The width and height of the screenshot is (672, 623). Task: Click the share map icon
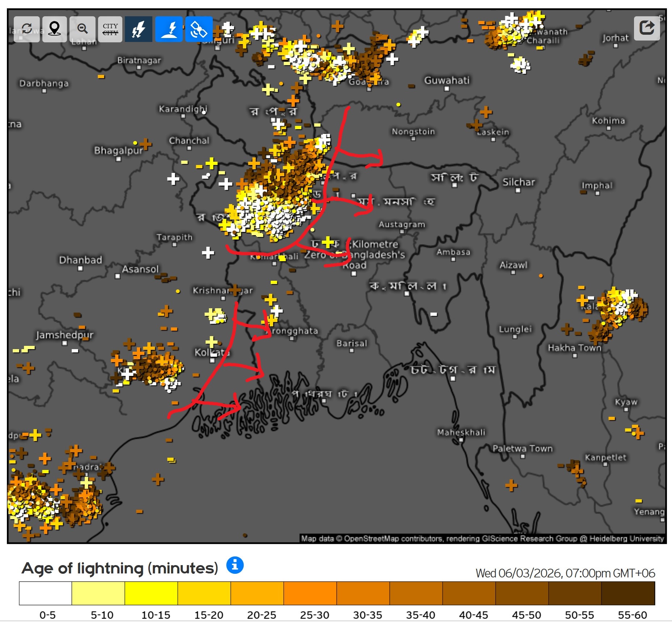(x=647, y=28)
